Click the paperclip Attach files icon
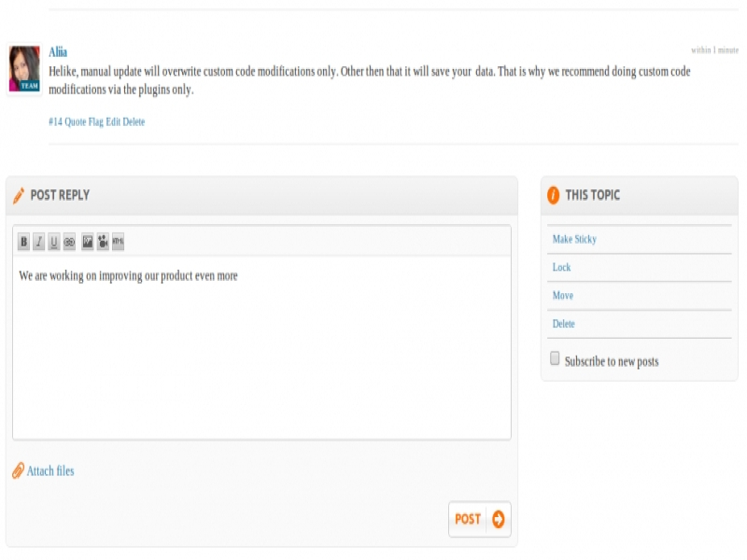Viewport: 747px width, 560px height. 18,471
